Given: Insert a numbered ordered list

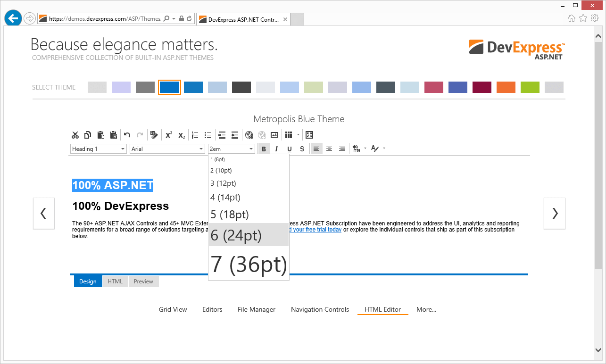Looking at the screenshot, I should tap(195, 135).
